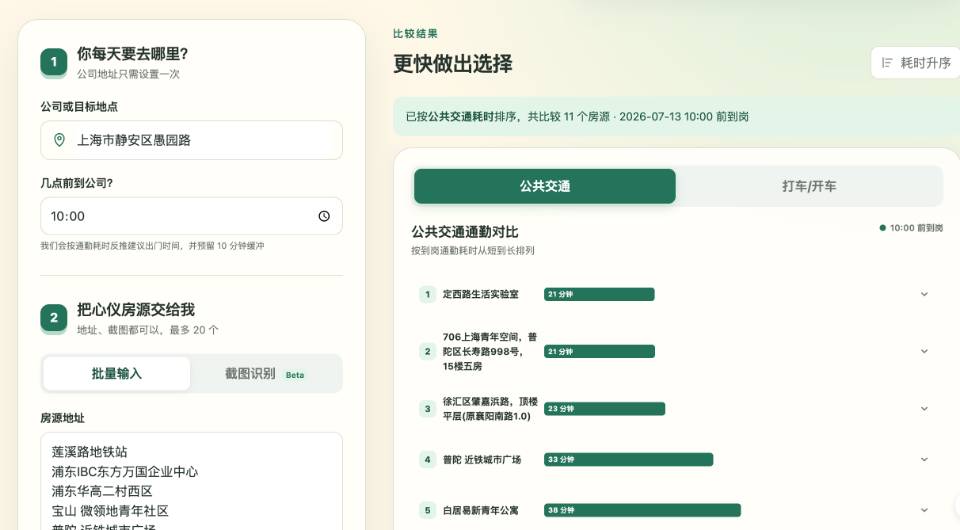Viewport: 960px width, 530px height.
Task: Click rank badge 1 for 定西路生活实验室
Action: (427, 294)
